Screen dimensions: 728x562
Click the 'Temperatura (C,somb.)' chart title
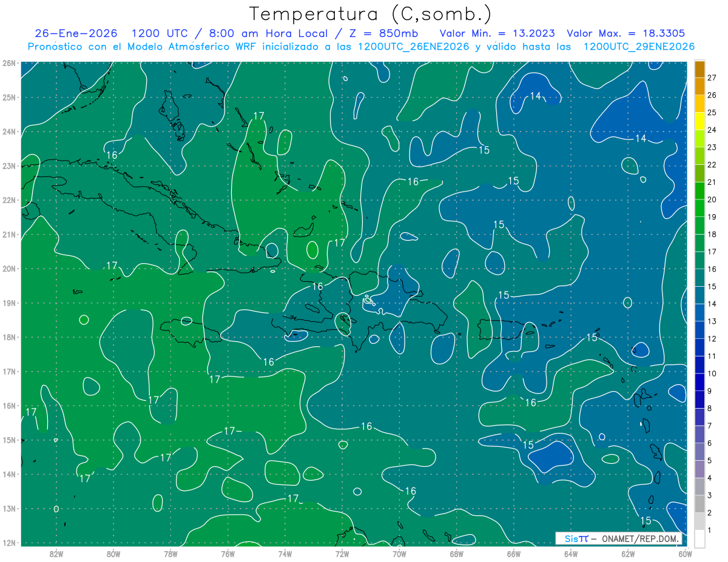[x=370, y=13]
